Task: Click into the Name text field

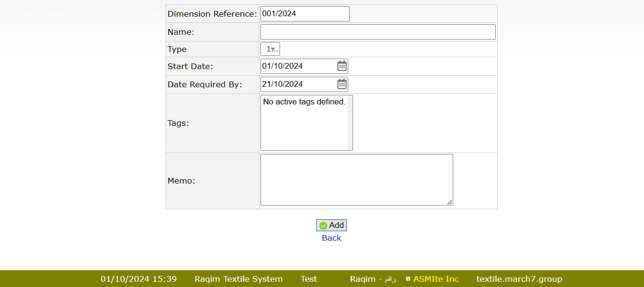Action: pyautogui.click(x=377, y=32)
